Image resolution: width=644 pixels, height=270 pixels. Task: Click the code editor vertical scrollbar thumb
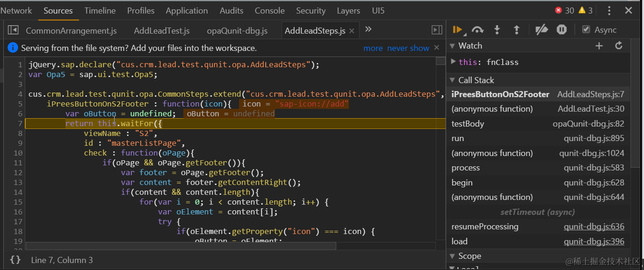click(441, 61)
